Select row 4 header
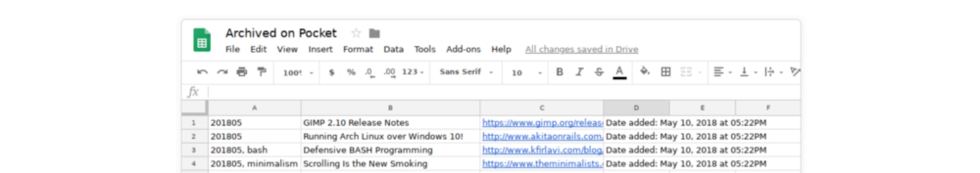980x173 pixels. (194, 164)
